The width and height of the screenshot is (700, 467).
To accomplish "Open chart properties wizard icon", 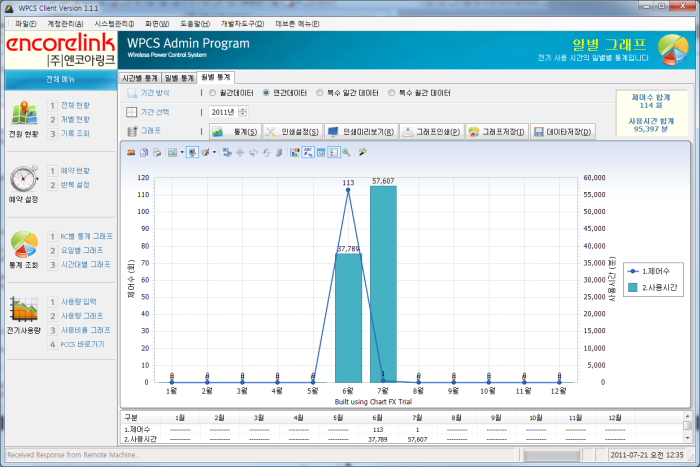I will pyautogui.click(x=362, y=153).
